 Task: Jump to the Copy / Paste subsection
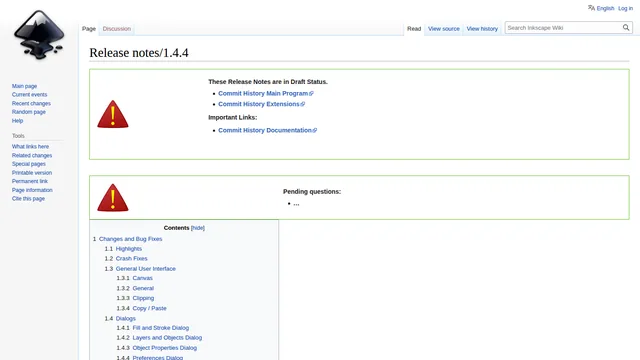coord(149,308)
